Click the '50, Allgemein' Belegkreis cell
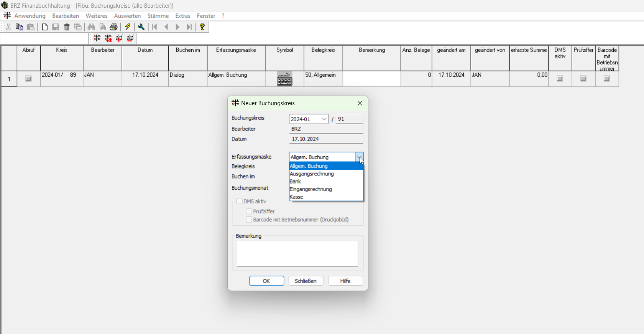The image size is (644, 334). coord(324,79)
